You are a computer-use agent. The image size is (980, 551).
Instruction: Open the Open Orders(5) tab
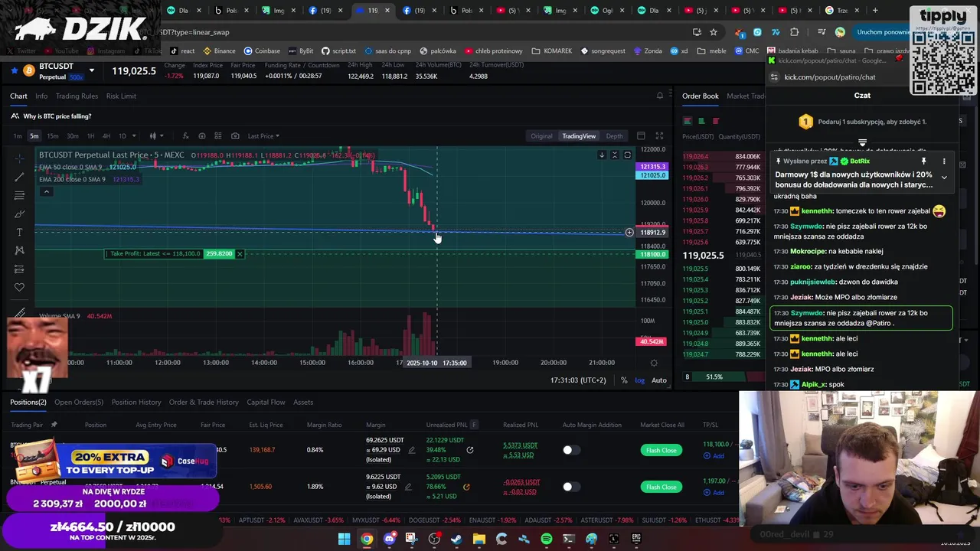pyautogui.click(x=79, y=402)
